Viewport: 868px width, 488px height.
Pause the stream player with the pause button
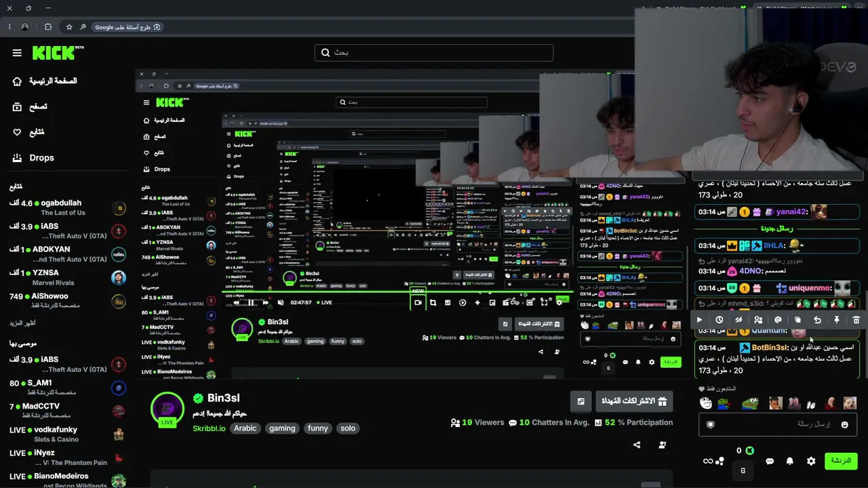point(251,303)
